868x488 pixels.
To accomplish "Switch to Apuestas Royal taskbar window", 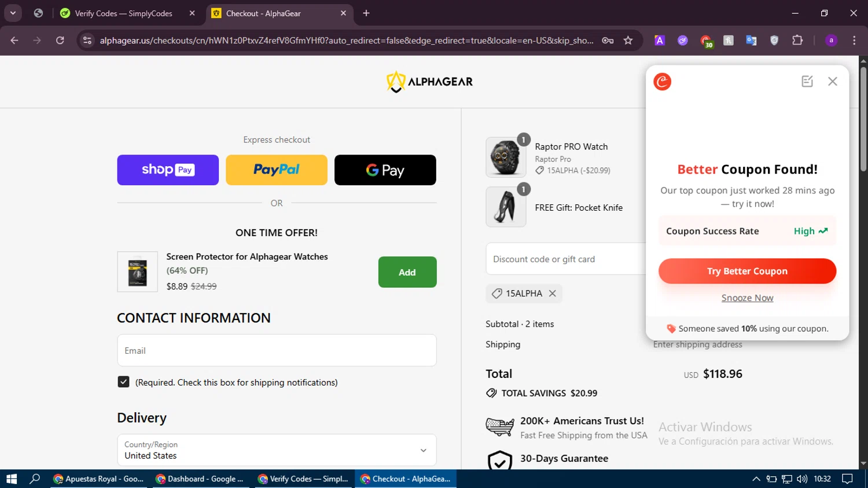I will [100, 479].
